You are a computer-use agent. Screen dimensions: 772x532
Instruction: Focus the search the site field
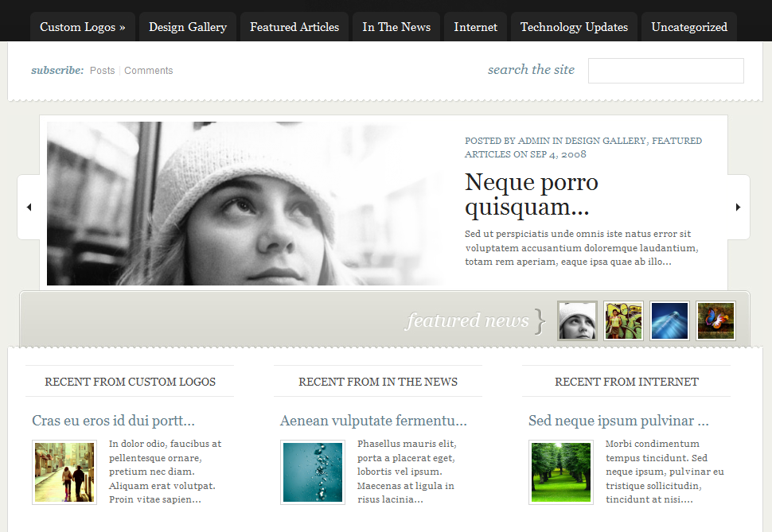point(665,71)
